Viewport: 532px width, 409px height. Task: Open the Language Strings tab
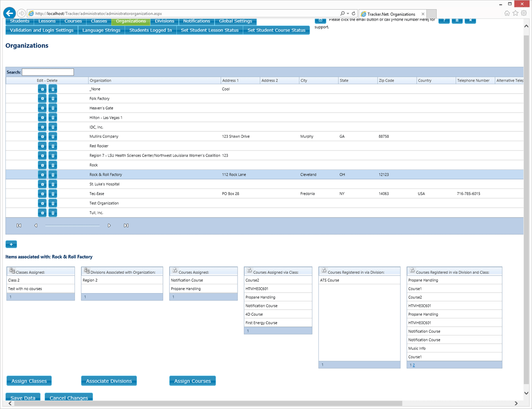point(101,30)
